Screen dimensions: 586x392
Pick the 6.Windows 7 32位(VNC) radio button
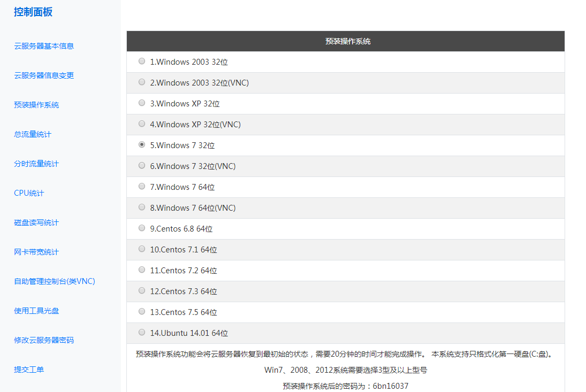point(142,165)
